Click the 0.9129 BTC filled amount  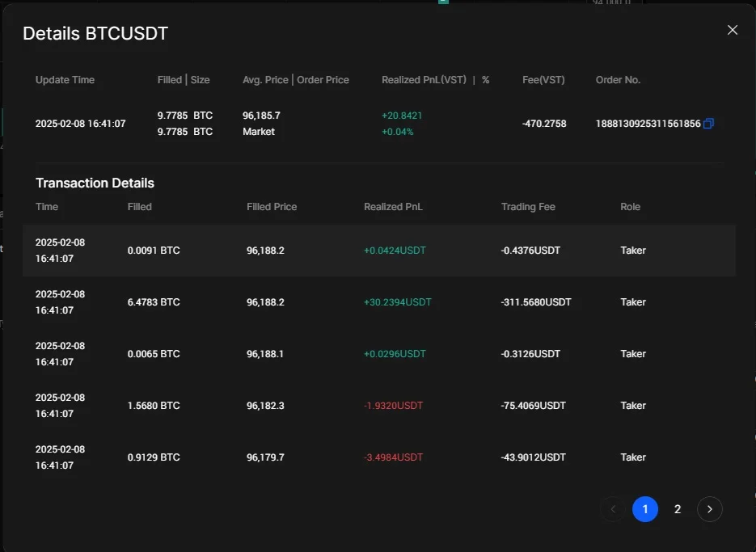(x=154, y=457)
